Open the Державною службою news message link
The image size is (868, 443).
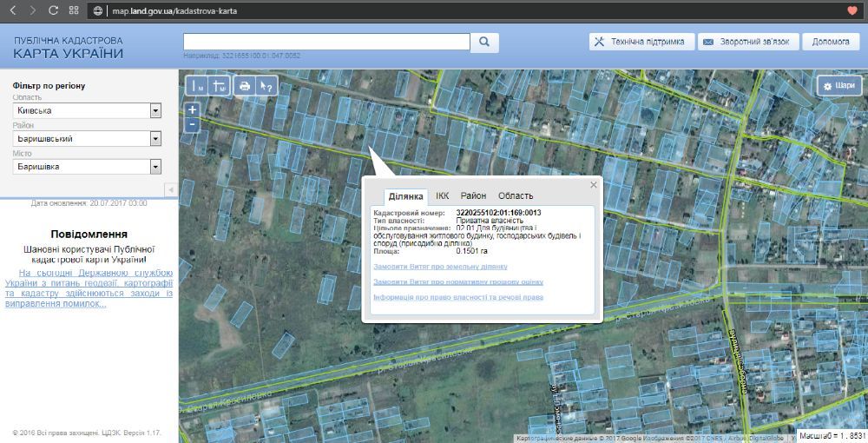(89, 288)
